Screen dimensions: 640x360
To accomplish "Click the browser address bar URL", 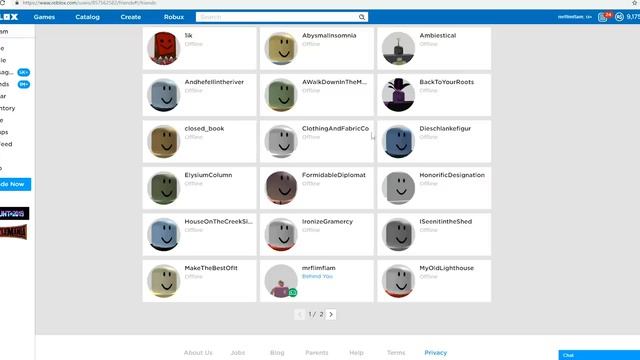I will (89, 3).
